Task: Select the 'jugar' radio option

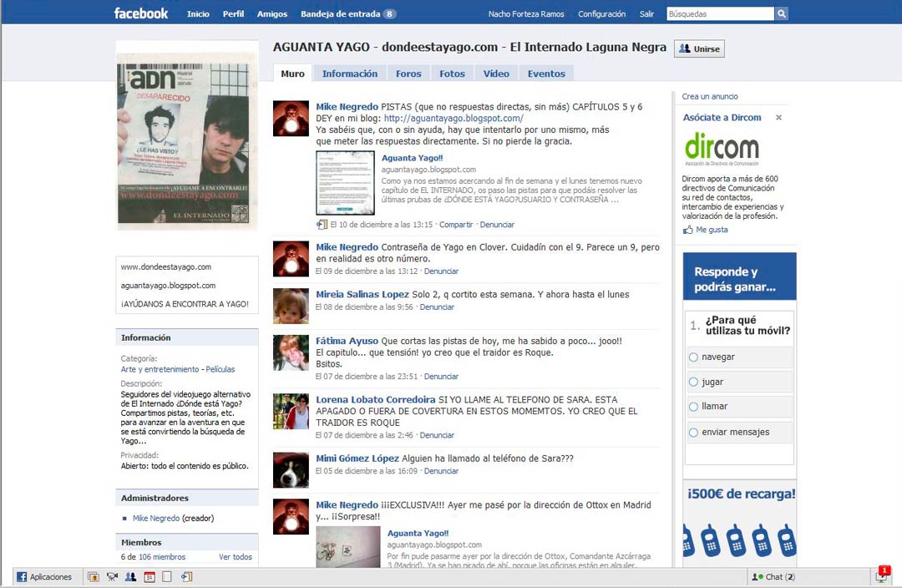Action: coord(693,383)
